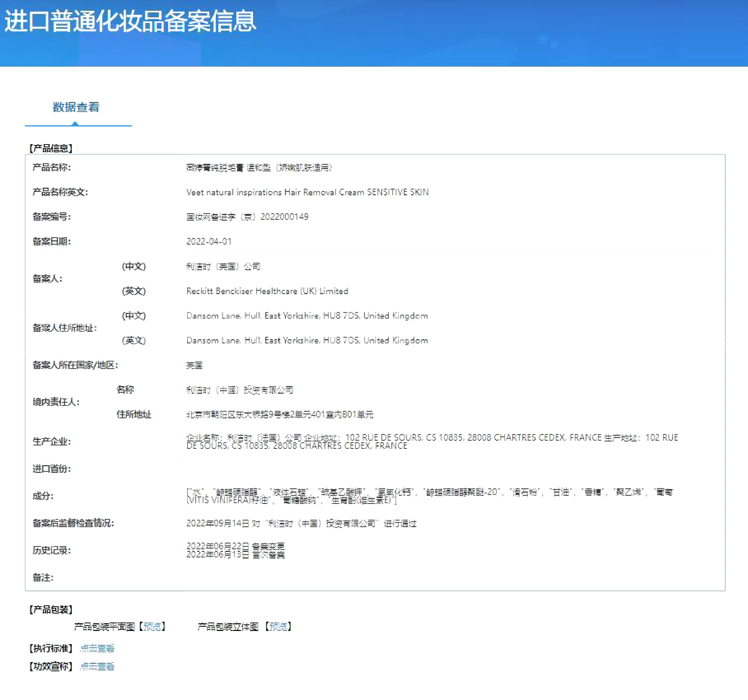Click the Veet English product name text
The image size is (748, 700).
pyautogui.click(x=307, y=192)
